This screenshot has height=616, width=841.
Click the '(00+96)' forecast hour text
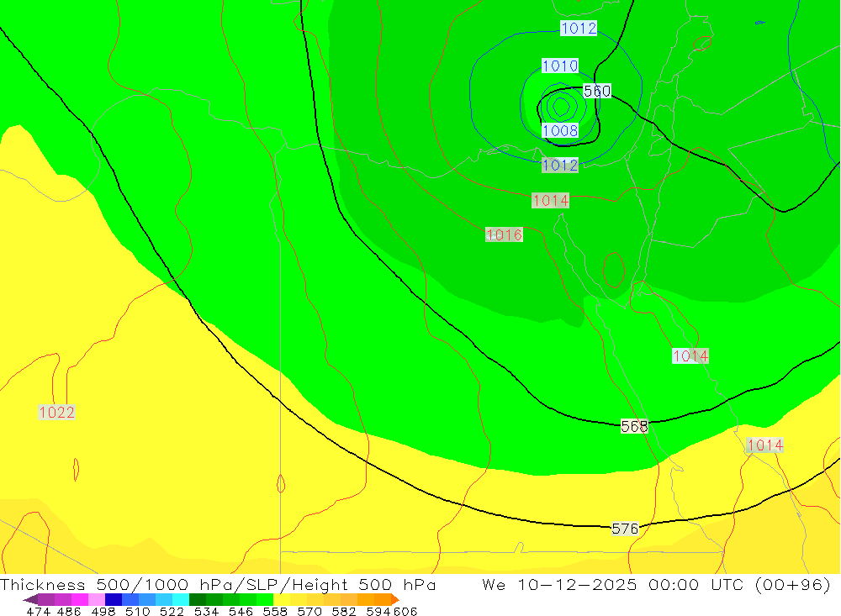click(x=793, y=584)
